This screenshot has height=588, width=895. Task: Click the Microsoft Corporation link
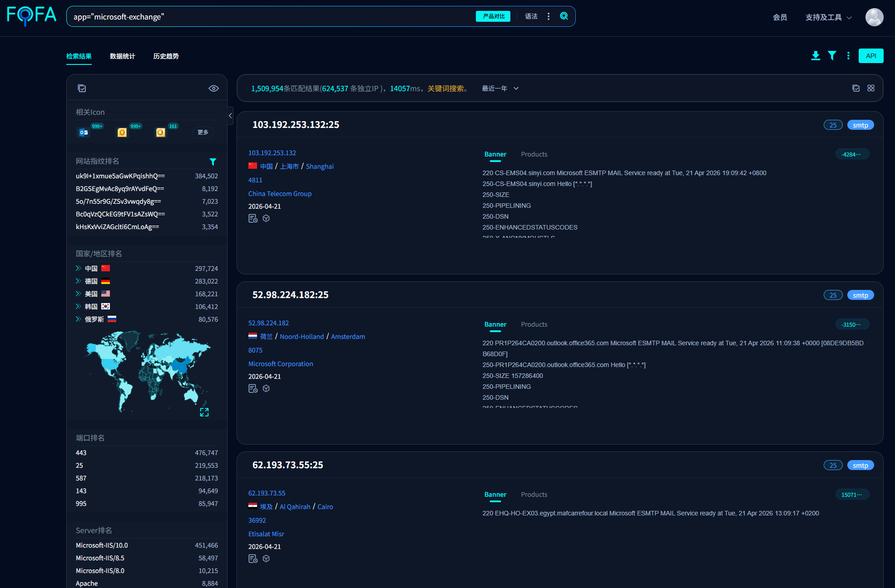pyautogui.click(x=281, y=364)
